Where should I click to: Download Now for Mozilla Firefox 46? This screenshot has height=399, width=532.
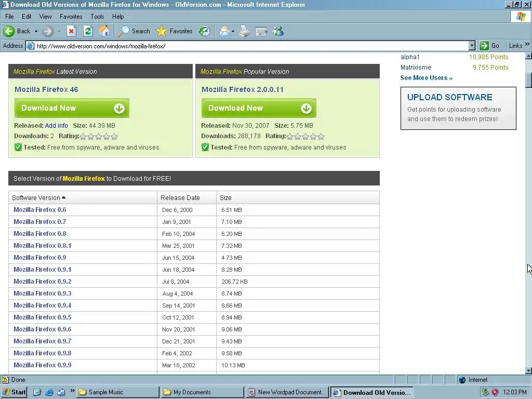click(72, 108)
